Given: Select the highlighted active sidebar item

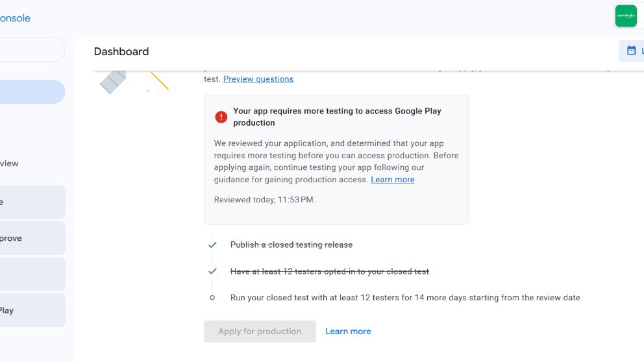Looking at the screenshot, I should [32, 92].
